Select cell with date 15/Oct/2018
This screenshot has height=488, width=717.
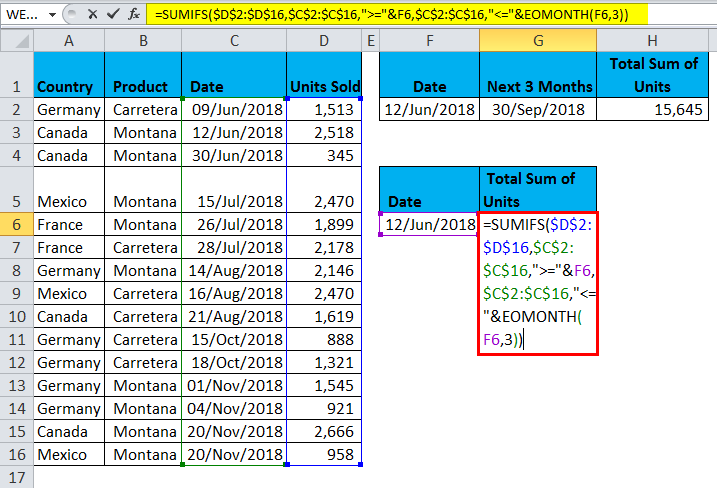234,339
